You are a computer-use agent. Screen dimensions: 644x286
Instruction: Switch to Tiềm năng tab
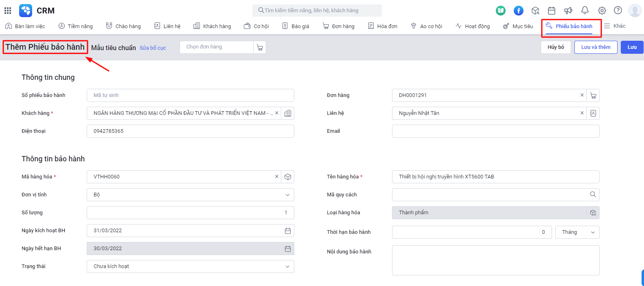coord(76,26)
